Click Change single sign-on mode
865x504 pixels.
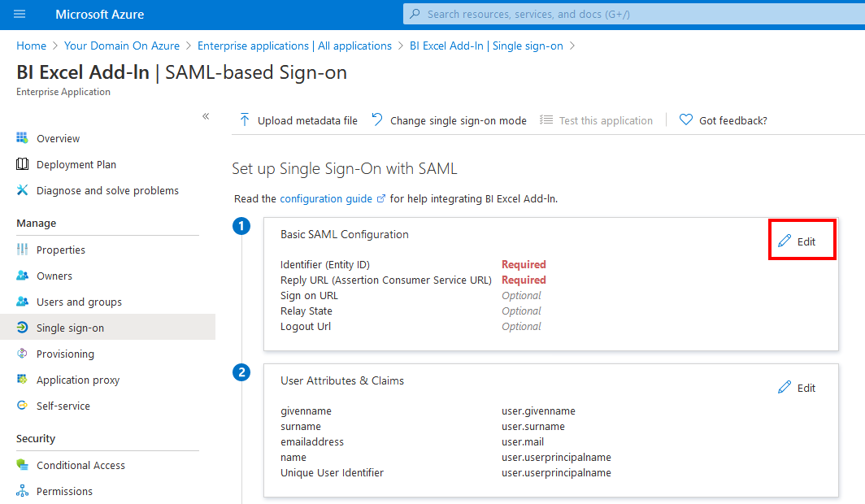tap(449, 120)
